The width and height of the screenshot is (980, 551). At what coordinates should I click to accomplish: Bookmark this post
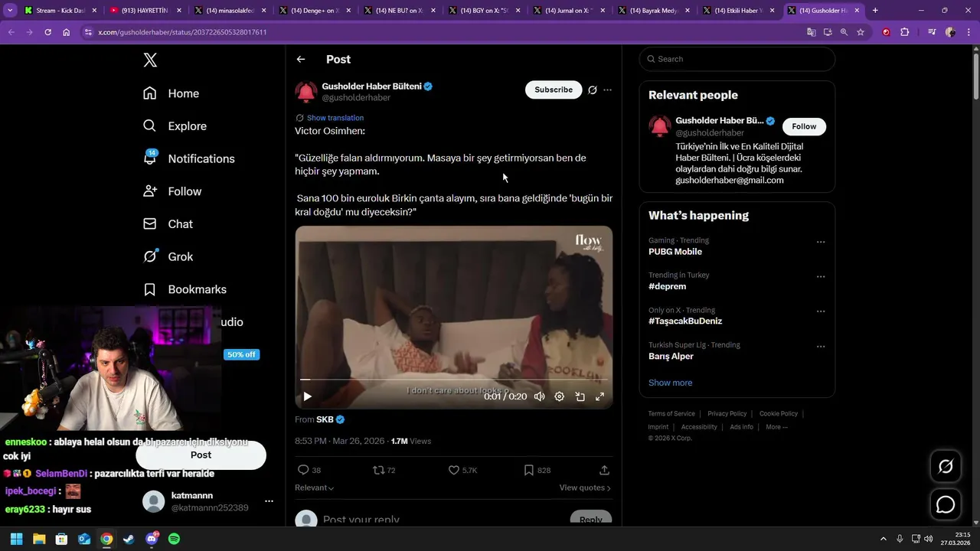click(529, 470)
